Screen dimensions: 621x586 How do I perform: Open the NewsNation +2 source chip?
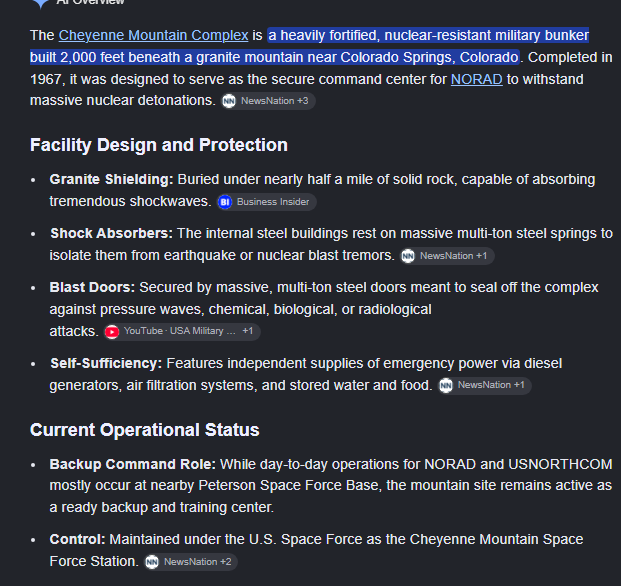[x=191, y=562]
